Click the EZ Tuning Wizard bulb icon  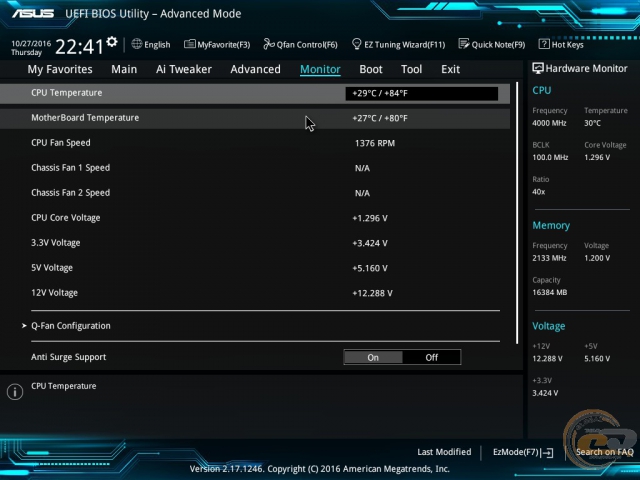pyautogui.click(x=356, y=44)
